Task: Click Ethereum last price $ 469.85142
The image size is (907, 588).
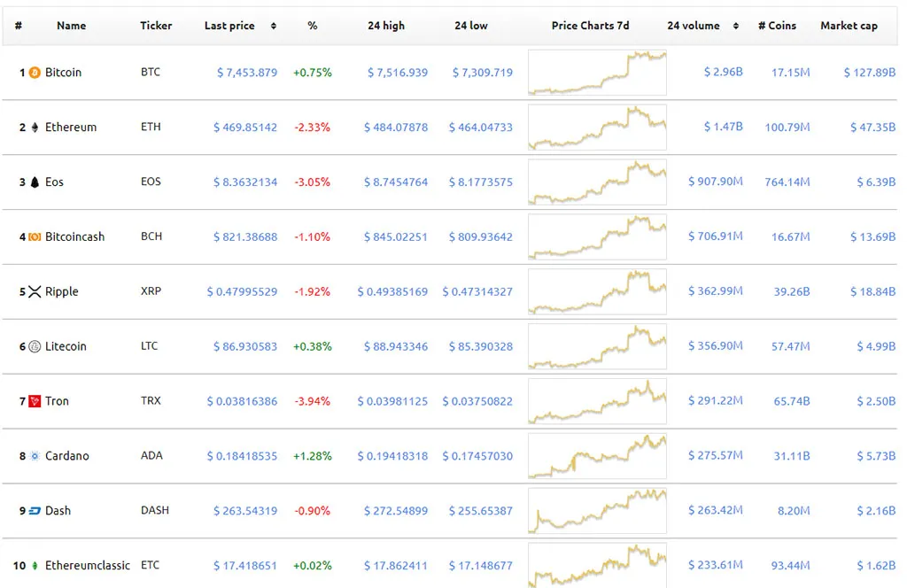Action: [x=245, y=128]
